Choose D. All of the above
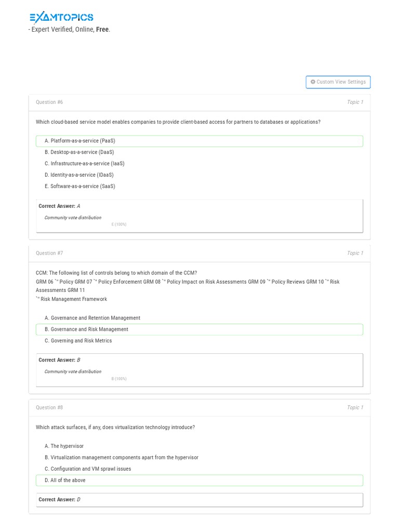The height and width of the screenshot is (532, 399). click(65, 481)
